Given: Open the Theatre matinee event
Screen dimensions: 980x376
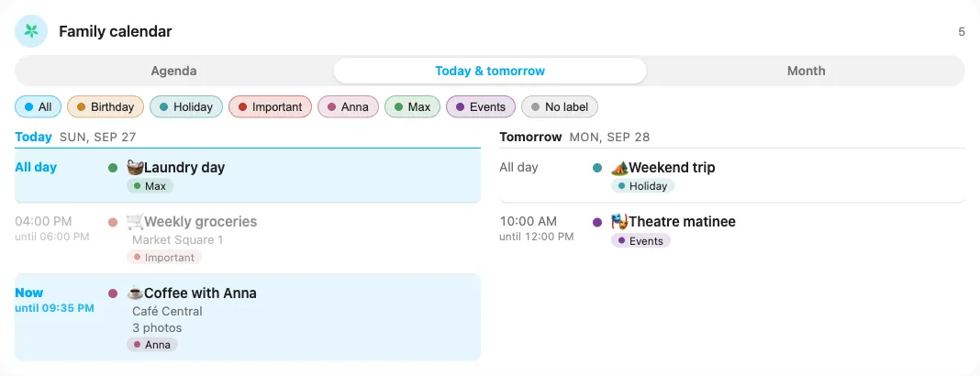Looking at the screenshot, I should coord(732,230).
